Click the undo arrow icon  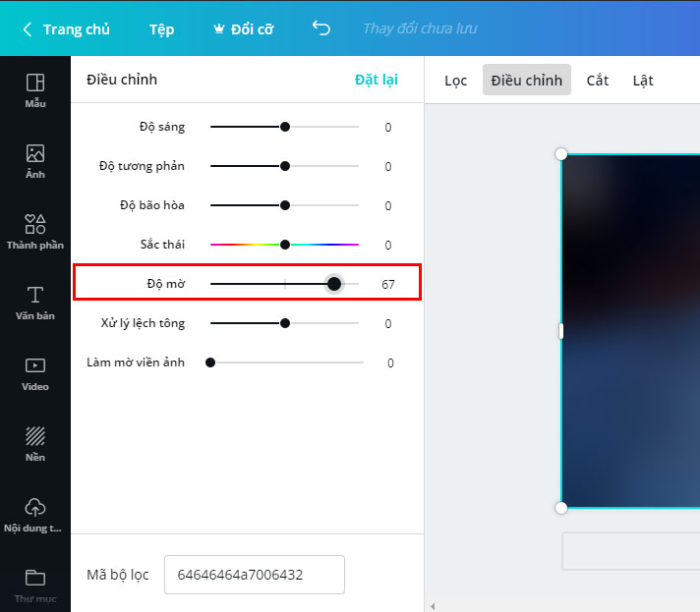coord(321,28)
